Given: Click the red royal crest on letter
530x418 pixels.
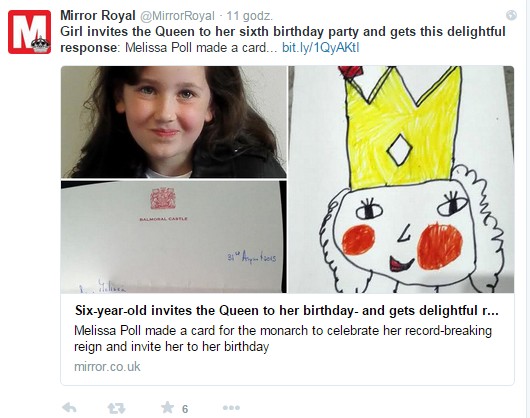Looking at the screenshot, I should tap(163, 198).
